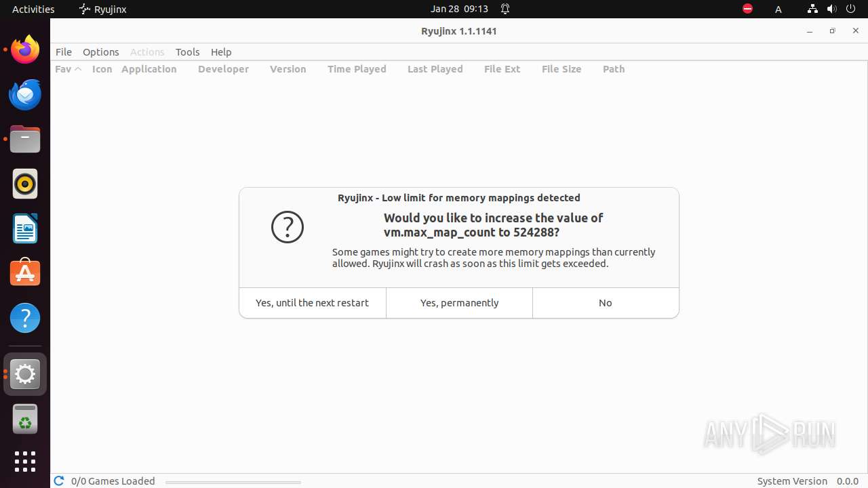Click the refresh game list icon
868x488 pixels.
click(59, 481)
